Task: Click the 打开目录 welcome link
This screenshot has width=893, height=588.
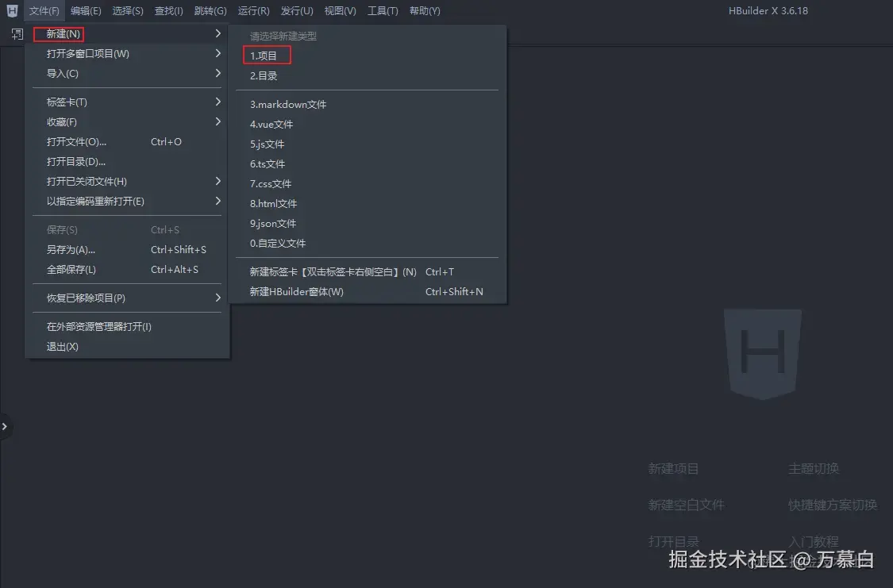Action: click(x=673, y=541)
